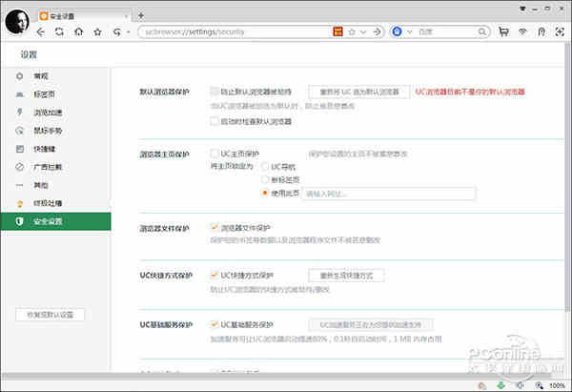Open the ad blocking settings section
Image resolution: width=572 pixels, height=392 pixels.
click(x=55, y=167)
